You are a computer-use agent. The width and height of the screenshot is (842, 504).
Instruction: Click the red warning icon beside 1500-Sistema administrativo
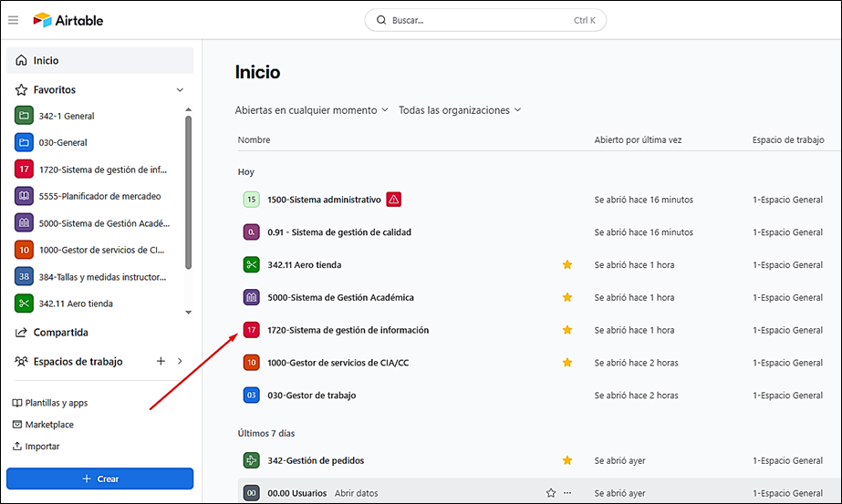coord(393,200)
